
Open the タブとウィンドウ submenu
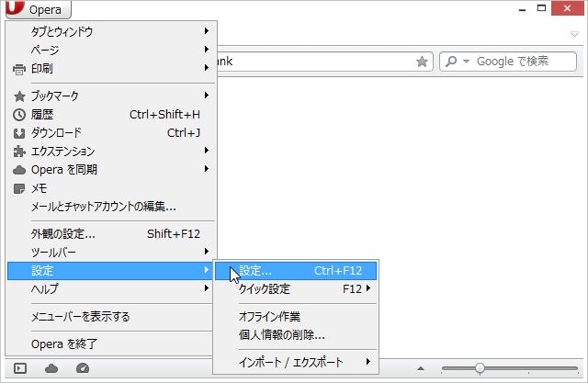pos(112,31)
